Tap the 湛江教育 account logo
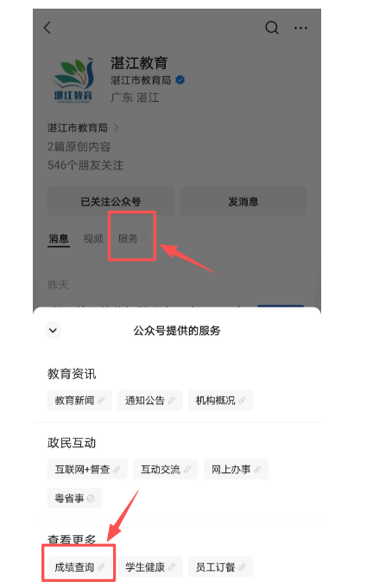 click(73, 79)
